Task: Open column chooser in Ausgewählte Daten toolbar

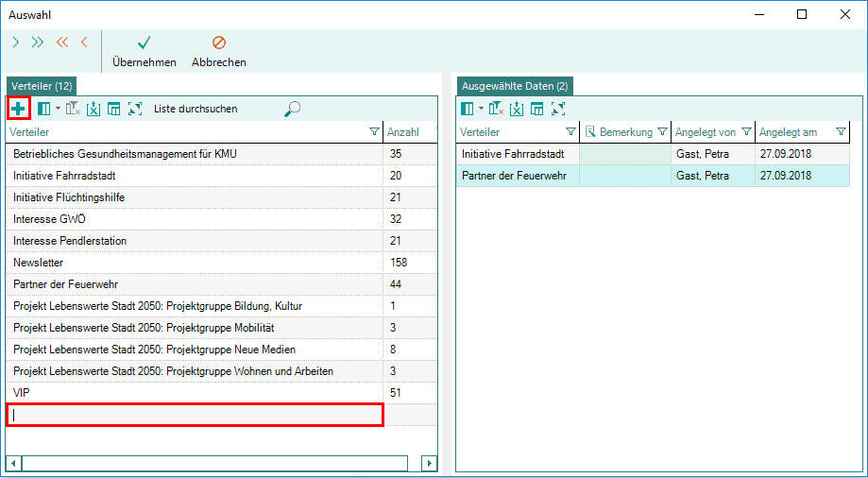Action: coord(468,109)
